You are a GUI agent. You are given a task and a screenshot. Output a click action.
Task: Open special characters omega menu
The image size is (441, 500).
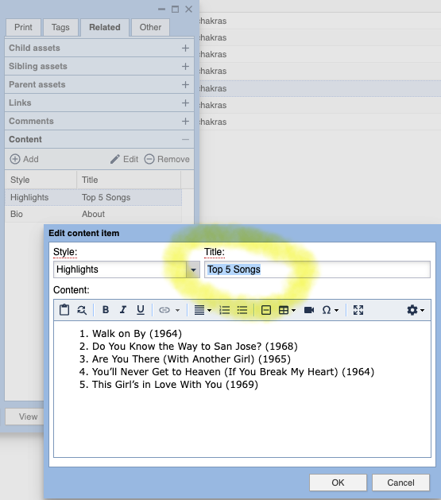[x=330, y=310]
